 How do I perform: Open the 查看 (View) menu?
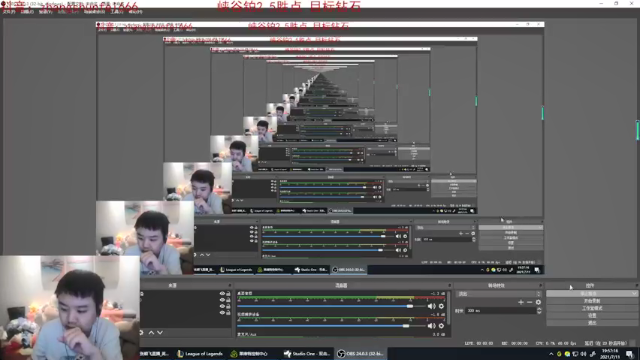(46, 12)
